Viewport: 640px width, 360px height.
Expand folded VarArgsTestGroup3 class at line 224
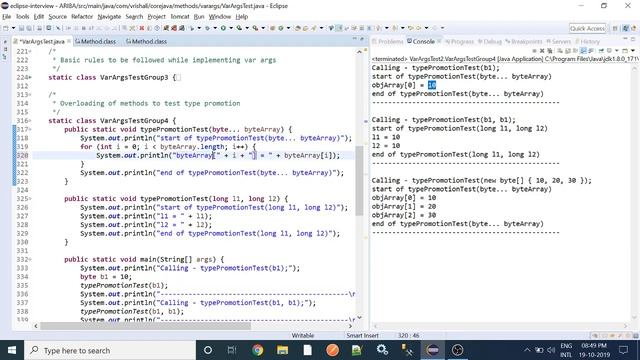coord(30,78)
